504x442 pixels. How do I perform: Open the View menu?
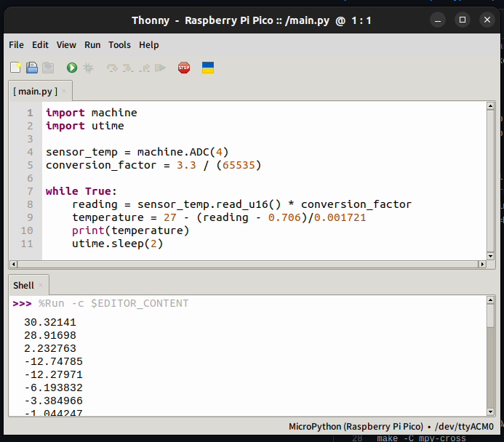pos(66,45)
